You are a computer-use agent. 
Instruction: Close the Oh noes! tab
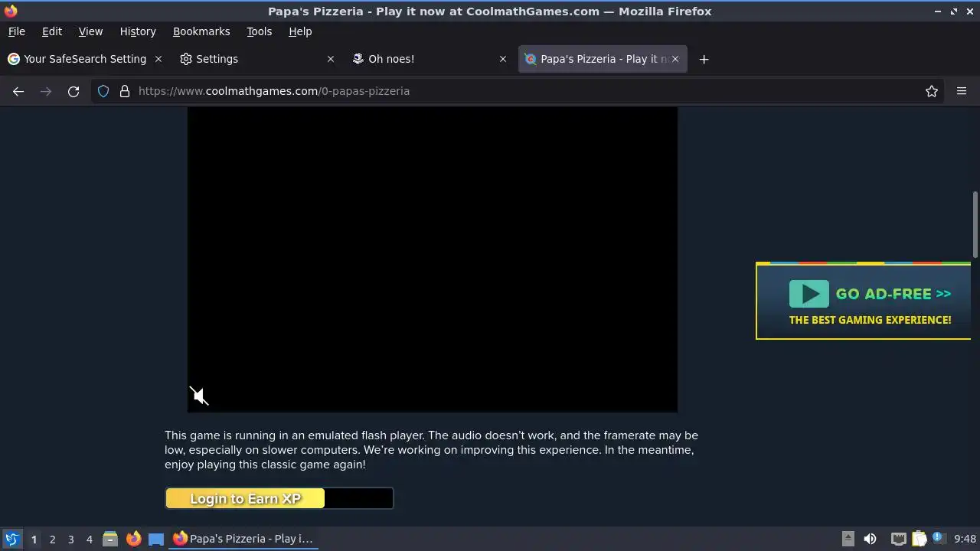(503, 59)
